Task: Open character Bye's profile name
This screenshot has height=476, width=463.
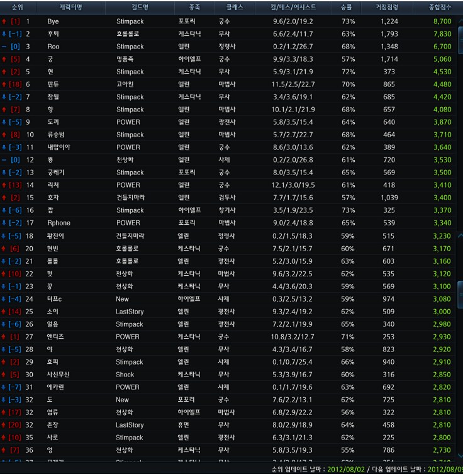Action: 53,21
